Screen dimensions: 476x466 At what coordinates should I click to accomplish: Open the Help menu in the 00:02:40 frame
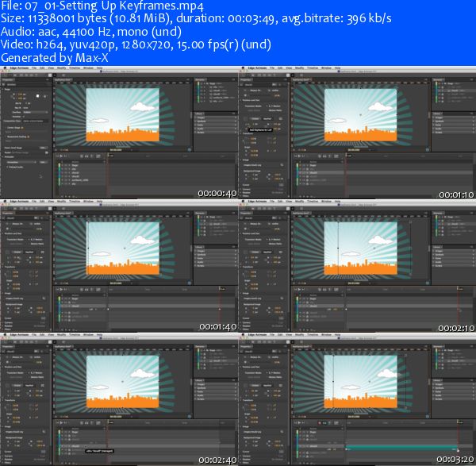pos(99,334)
